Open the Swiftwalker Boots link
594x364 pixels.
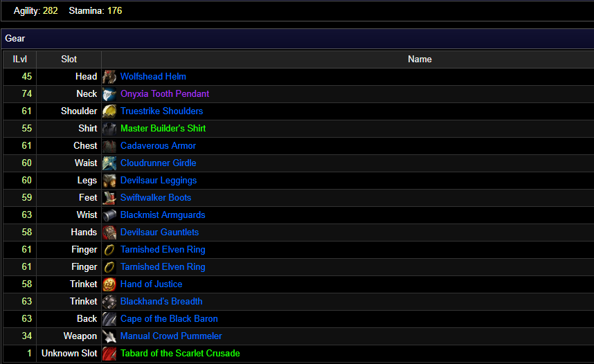pos(156,198)
